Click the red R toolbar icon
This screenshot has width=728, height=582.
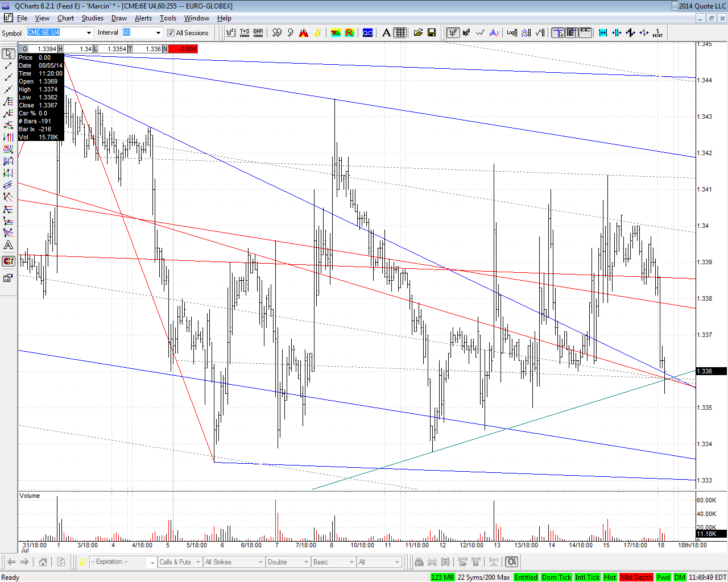pos(349,33)
